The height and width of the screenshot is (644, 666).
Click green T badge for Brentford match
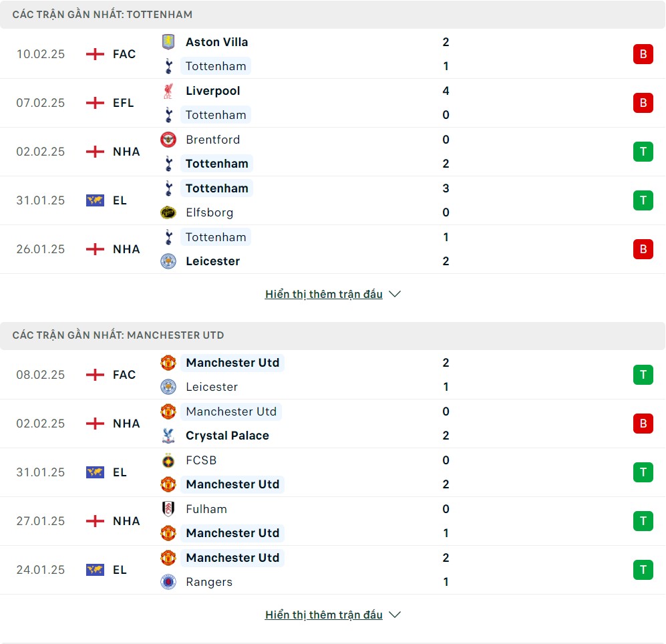[x=643, y=152]
